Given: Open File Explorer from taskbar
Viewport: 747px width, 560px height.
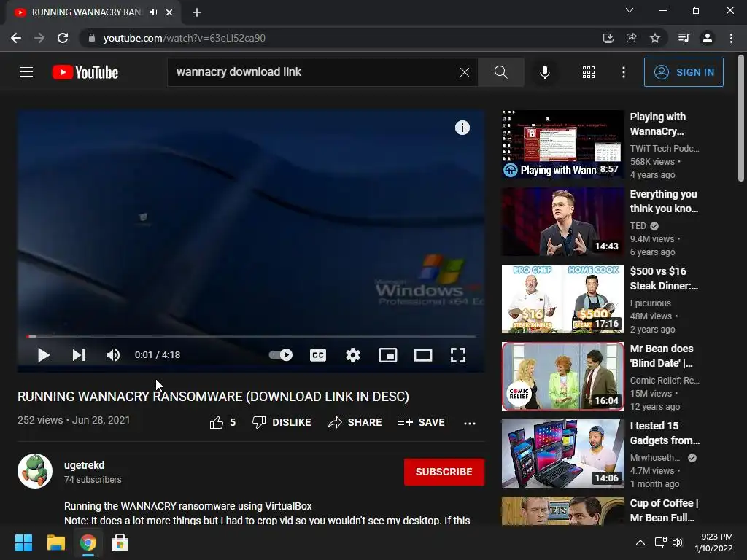Looking at the screenshot, I should pos(55,542).
